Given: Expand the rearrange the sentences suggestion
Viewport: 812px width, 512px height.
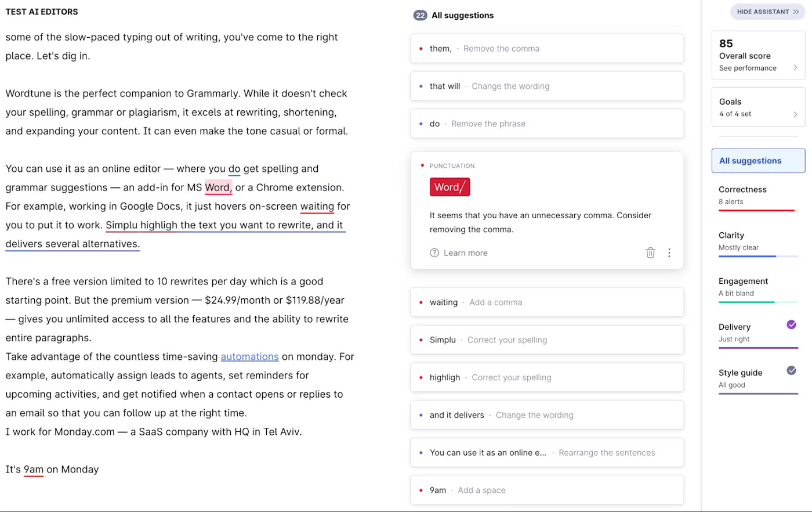Looking at the screenshot, I should (x=547, y=453).
